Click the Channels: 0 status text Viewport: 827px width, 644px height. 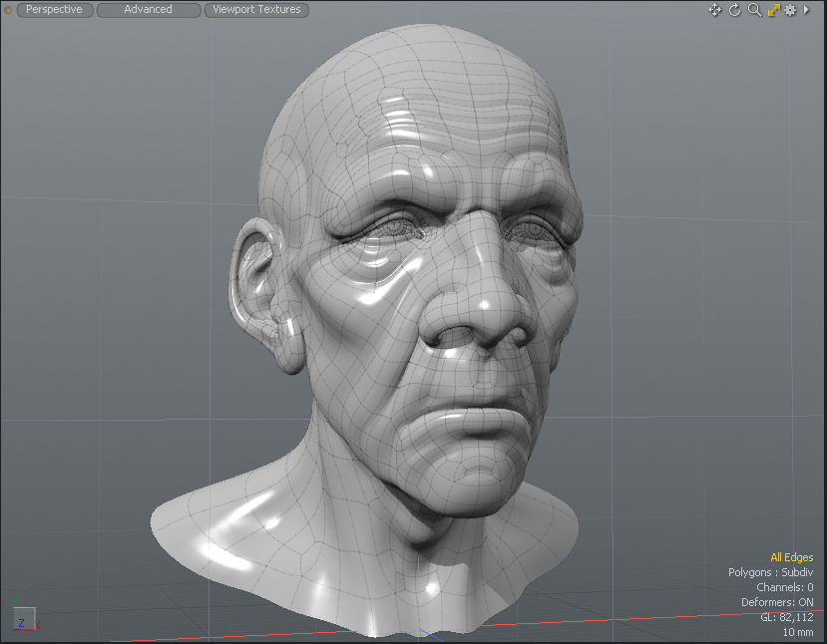point(784,587)
